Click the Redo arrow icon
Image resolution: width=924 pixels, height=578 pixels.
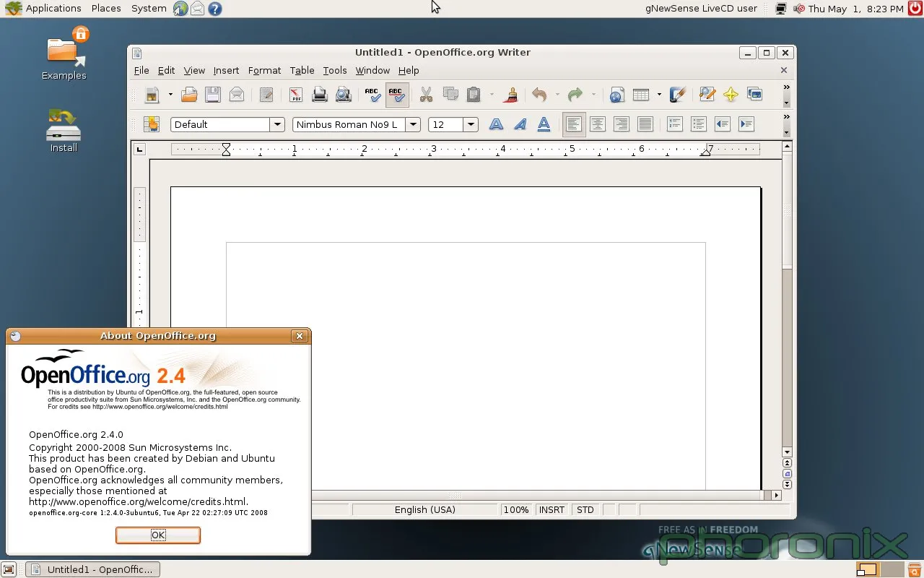(575, 95)
